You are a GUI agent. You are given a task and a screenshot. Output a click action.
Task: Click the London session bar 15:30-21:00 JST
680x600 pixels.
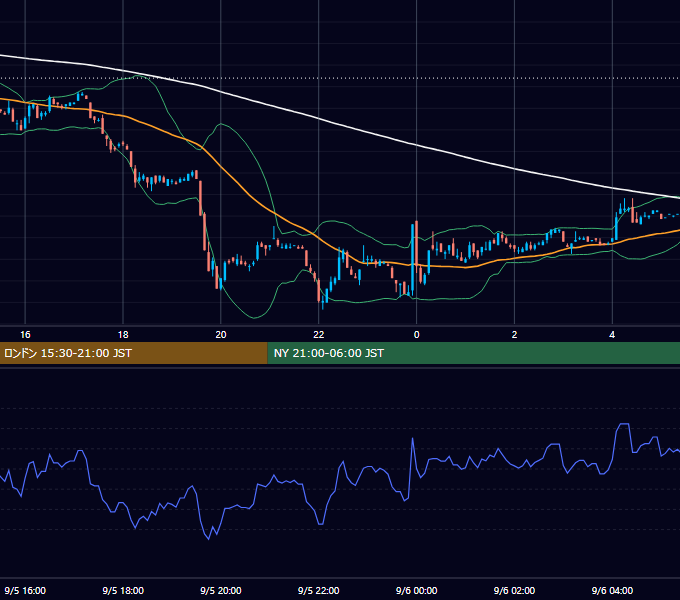(134, 353)
